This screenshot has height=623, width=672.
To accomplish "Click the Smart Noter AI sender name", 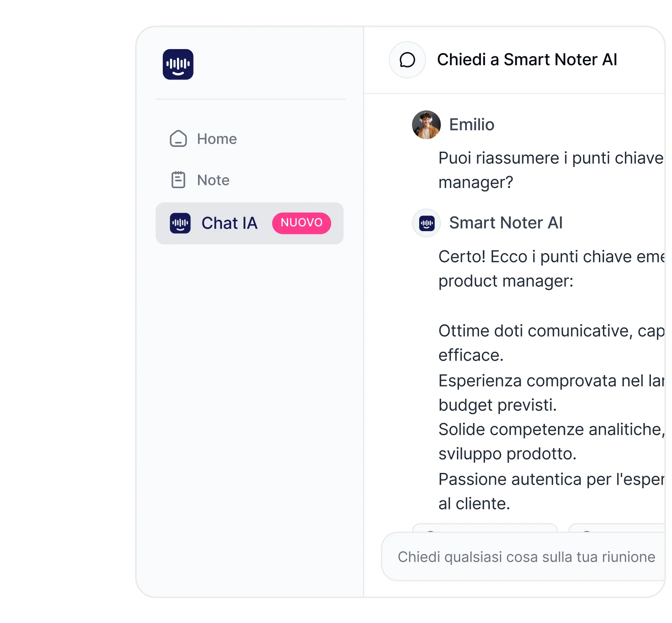I will [x=506, y=223].
